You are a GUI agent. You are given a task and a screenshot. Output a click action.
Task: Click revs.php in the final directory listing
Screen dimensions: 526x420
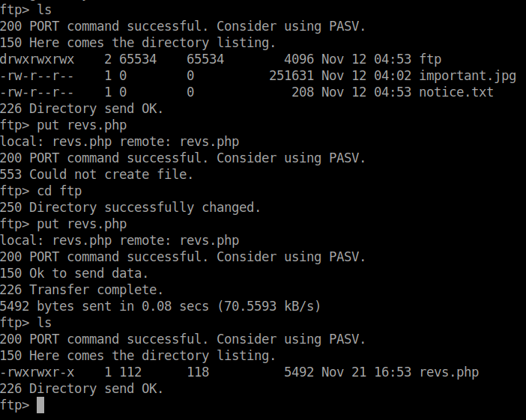(449, 372)
